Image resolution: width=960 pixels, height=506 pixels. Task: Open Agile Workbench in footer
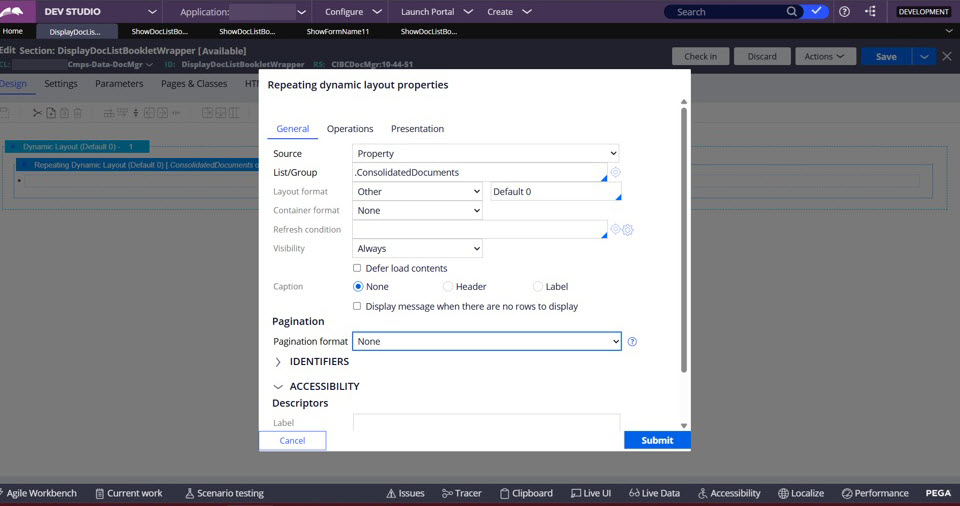38,493
